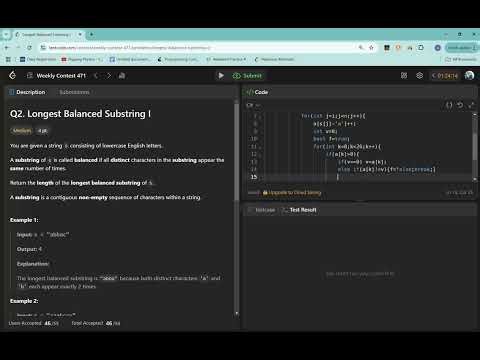This screenshot has width=480, height=360.
Task: Expand the code editor to fullscreen
Action: coord(471,105)
